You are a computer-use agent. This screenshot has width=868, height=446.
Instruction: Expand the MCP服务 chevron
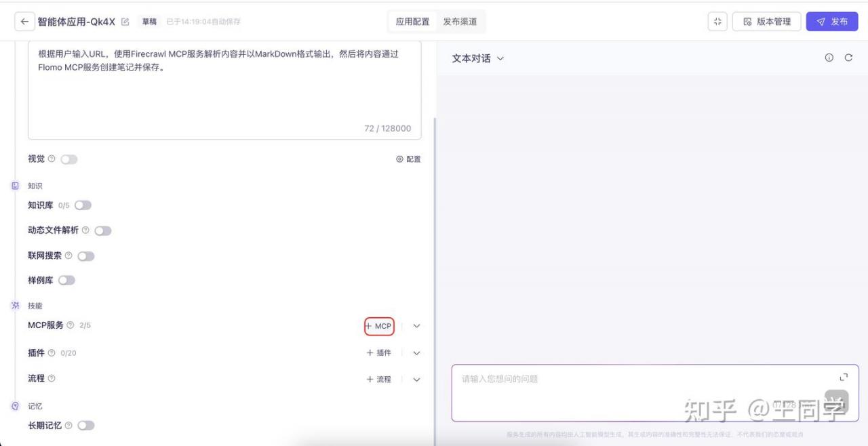pos(416,326)
